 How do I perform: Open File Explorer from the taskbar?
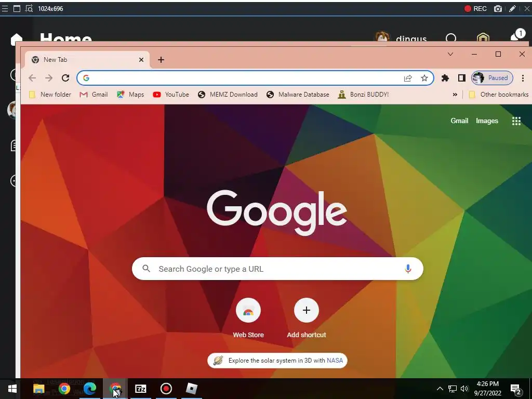coord(39,389)
